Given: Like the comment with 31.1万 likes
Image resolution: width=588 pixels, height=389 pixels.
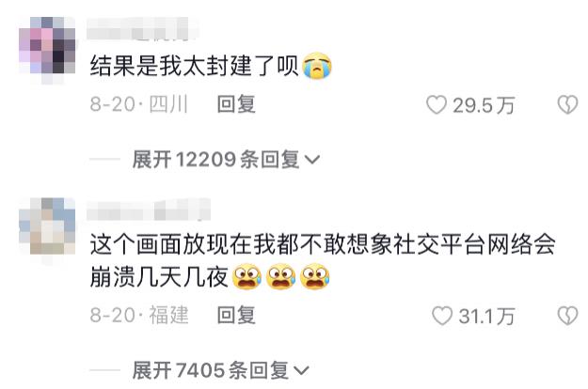Looking at the screenshot, I should pyautogui.click(x=442, y=316).
